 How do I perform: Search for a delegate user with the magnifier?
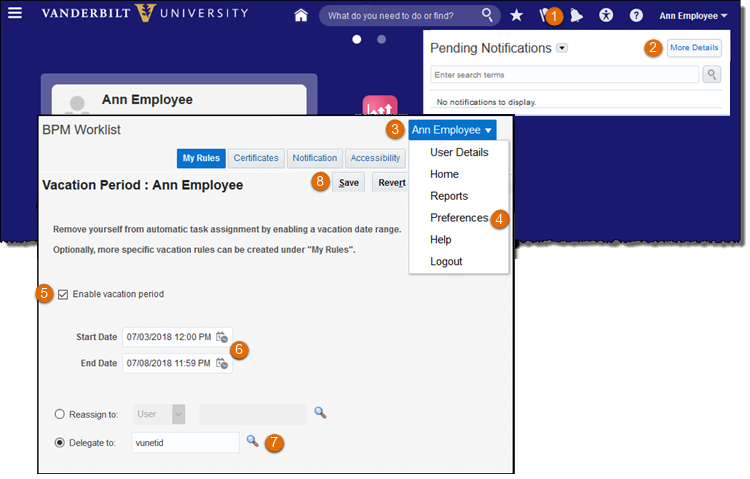coord(252,440)
